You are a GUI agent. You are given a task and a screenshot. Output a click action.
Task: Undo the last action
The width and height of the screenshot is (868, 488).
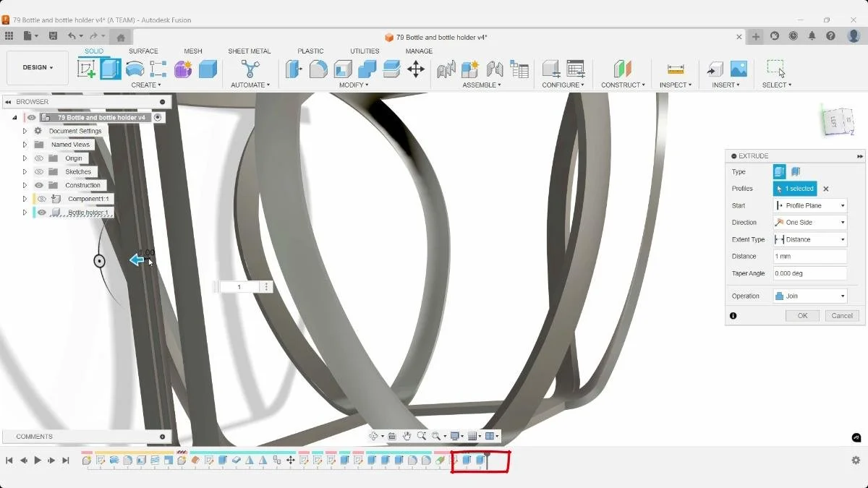(72, 36)
